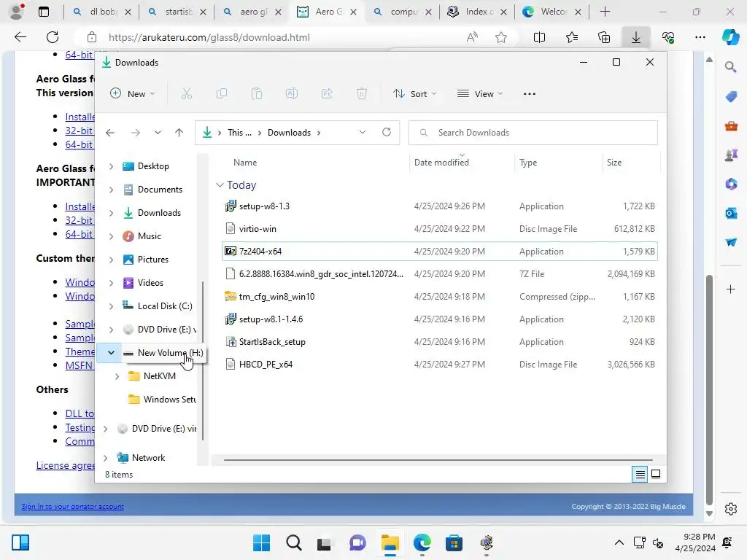
Task: Open Edge Settings and more menu
Action: (700, 37)
